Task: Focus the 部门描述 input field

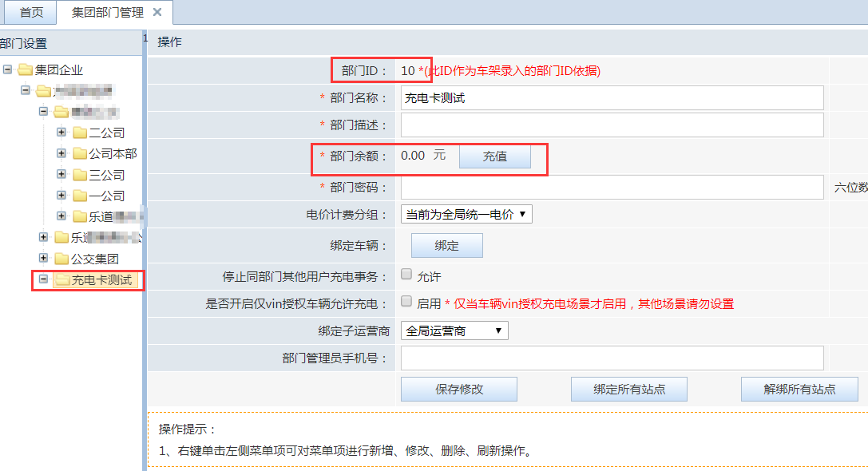Action: pyautogui.click(x=612, y=125)
